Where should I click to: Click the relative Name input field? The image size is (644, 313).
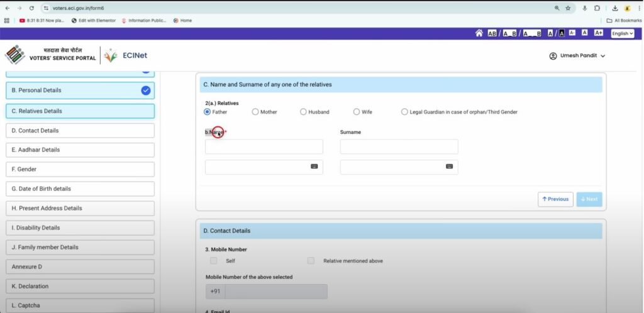click(264, 147)
